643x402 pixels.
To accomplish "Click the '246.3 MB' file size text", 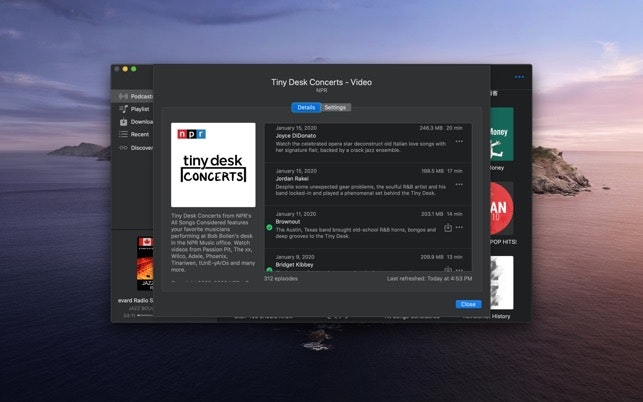I will tap(431, 128).
